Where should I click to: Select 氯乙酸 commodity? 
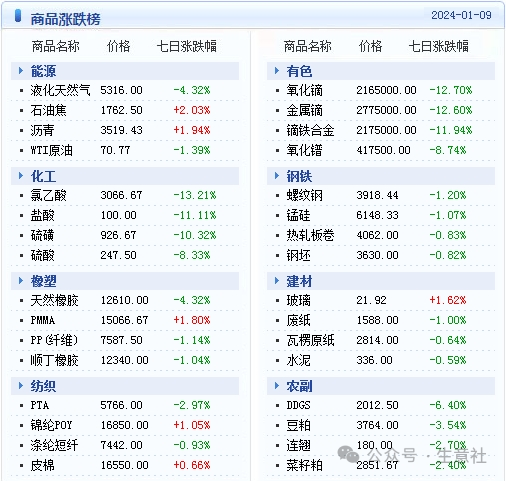click(49, 195)
